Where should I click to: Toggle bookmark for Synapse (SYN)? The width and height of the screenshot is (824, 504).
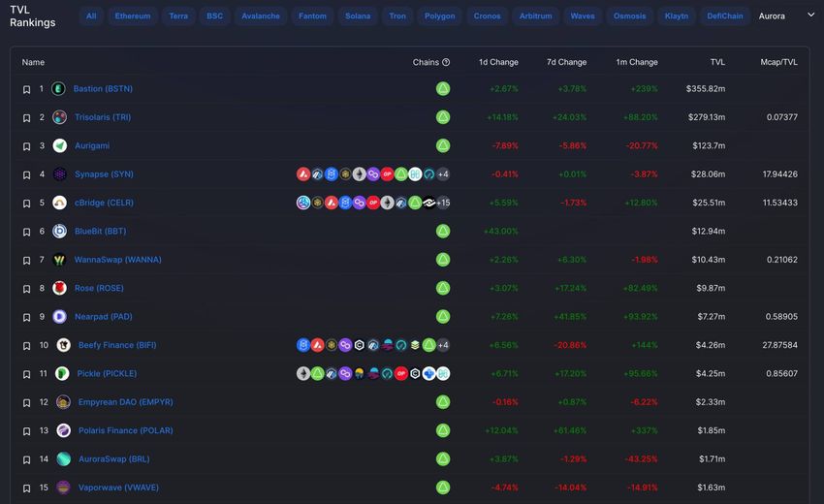pyautogui.click(x=26, y=175)
